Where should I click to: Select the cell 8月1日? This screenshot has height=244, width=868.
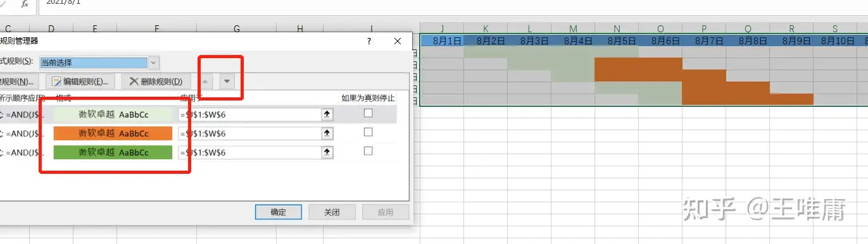coord(442,40)
